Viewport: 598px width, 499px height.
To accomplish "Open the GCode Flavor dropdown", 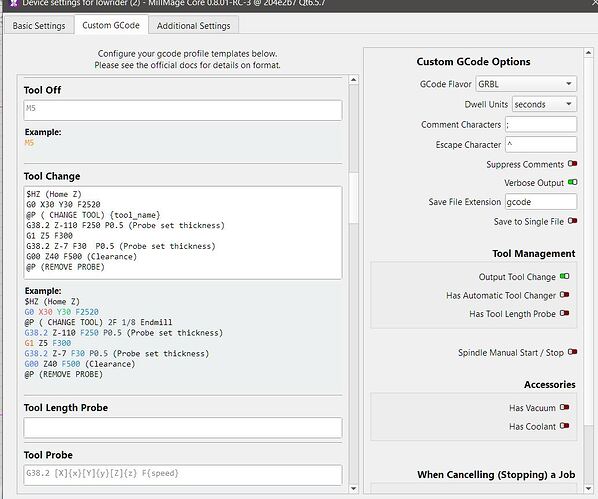I will (x=526, y=84).
